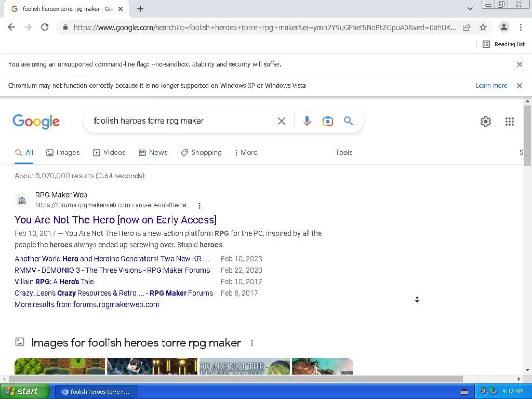Open result options for RPG Maker Web
This screenshot has width=532, height=399.
point(199,206)
